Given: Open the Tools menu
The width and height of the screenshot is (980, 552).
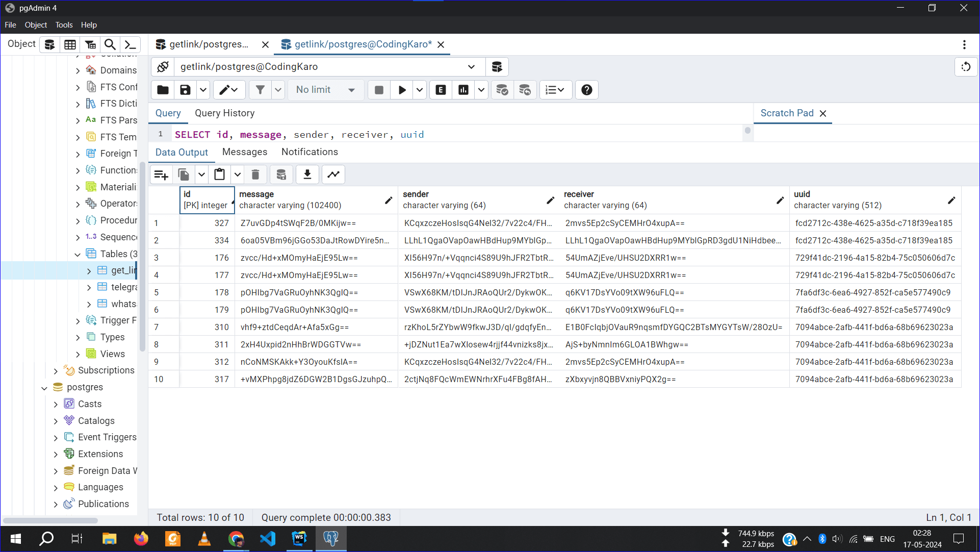Looking at the screenshot, I should (x=63, y=24).
